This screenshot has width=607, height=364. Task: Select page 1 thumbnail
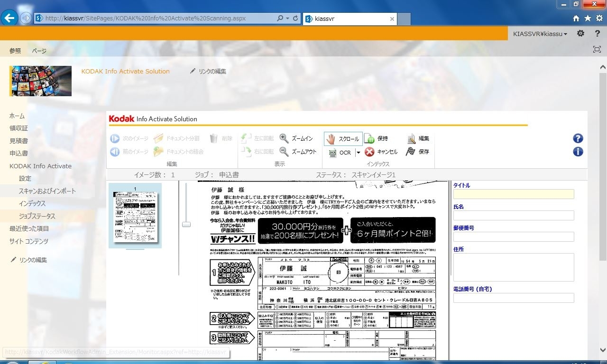(135, 216)
